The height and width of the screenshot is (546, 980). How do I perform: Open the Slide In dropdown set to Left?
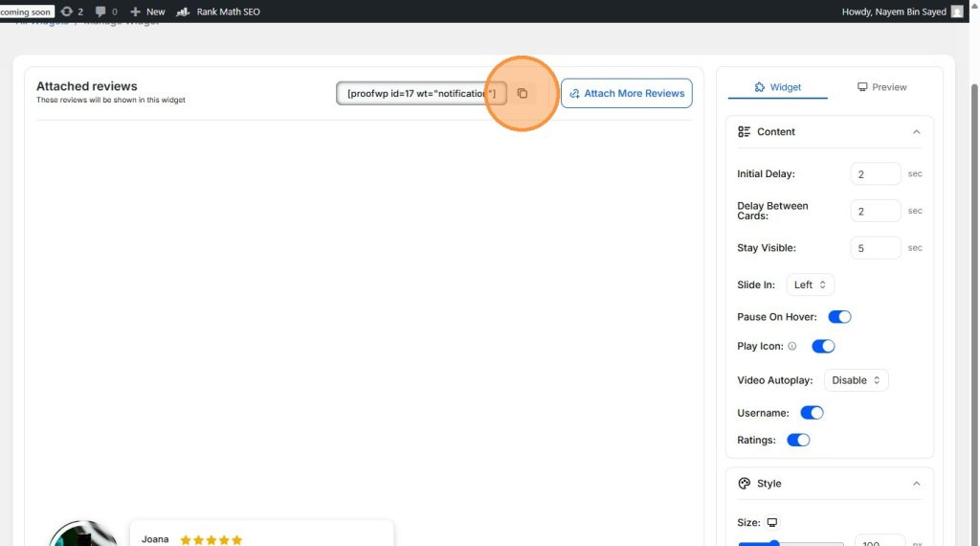pyautogui.click(x=810, y=284)
